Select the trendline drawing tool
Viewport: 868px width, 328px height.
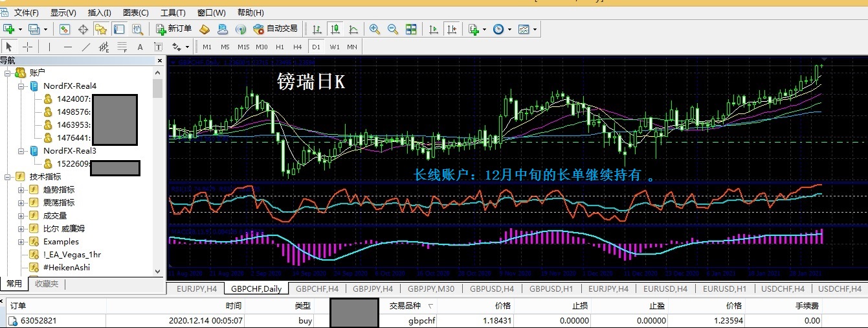(x=85, y=47)
